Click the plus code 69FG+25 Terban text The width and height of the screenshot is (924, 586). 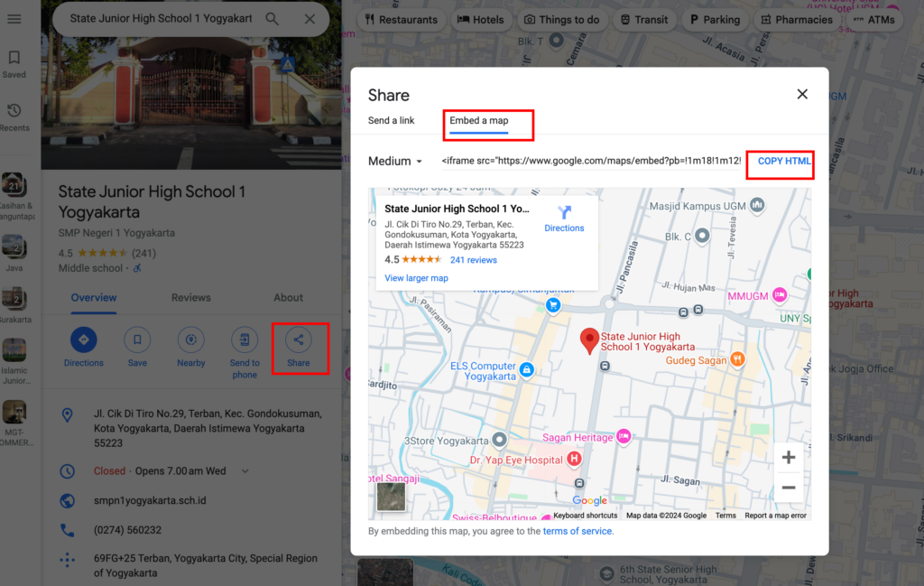coord(206,565)
